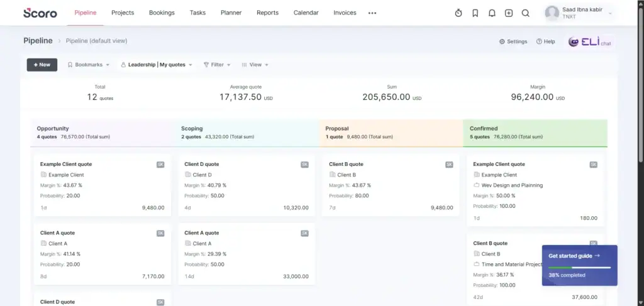Click SK badge on Confirmed Example Client quote
Image resolution: width=644 pixels, height=306 pixels.
[594, 165]
